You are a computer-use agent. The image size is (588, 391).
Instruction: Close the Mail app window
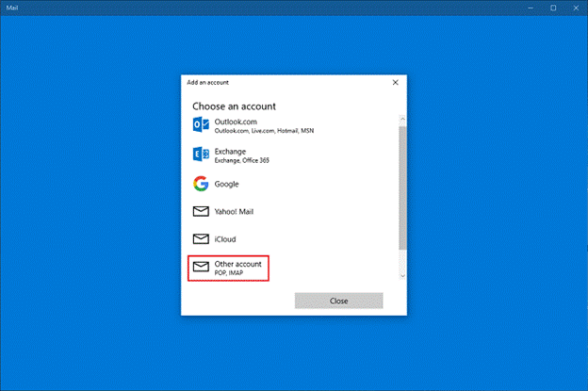pos(575,7)
